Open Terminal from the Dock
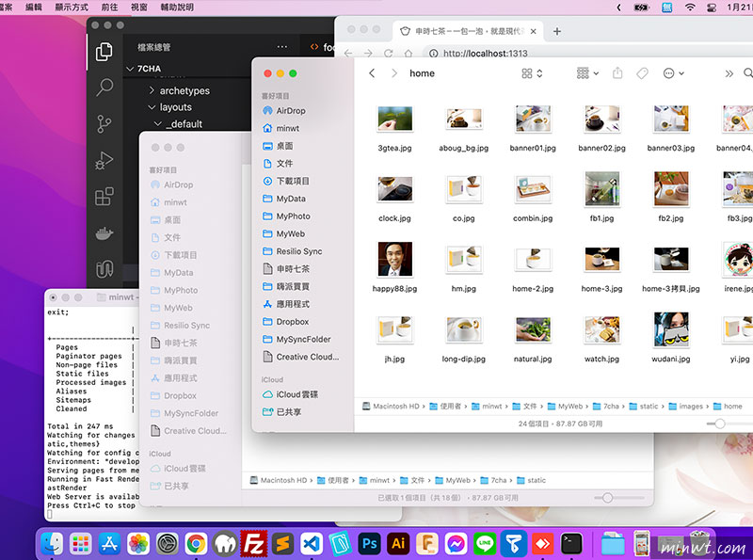The image size is (753, 560). coord(571,544)
